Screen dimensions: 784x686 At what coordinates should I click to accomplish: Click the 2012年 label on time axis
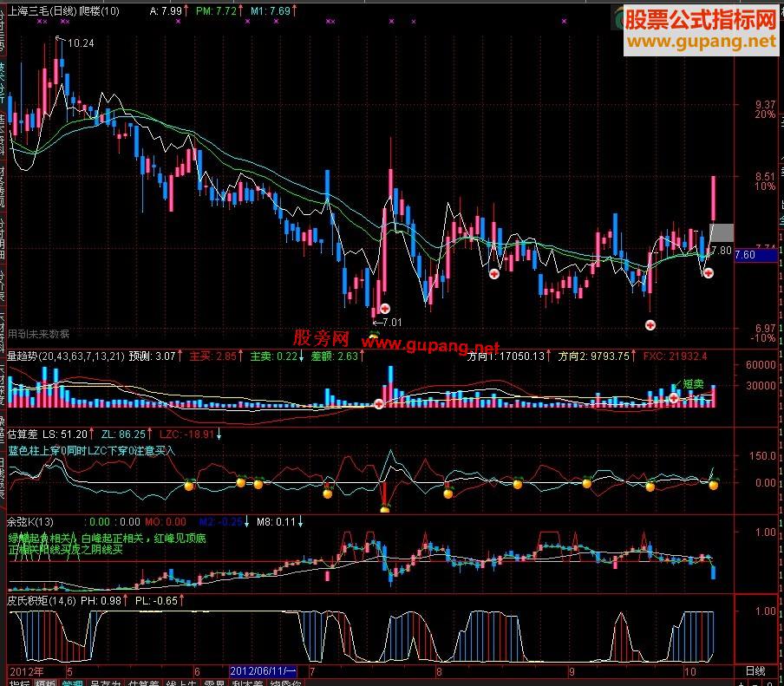[27, 671]
